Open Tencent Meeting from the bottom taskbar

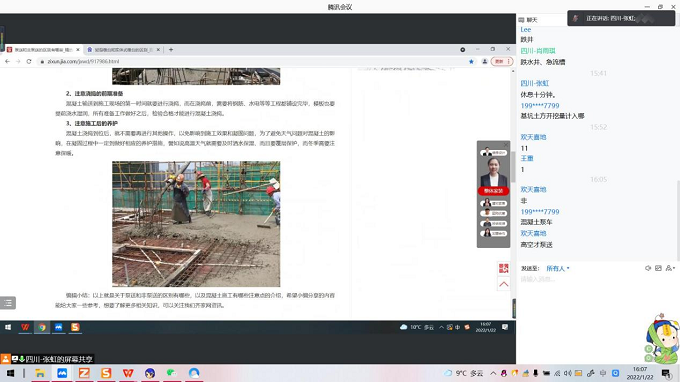pos(62,373)
